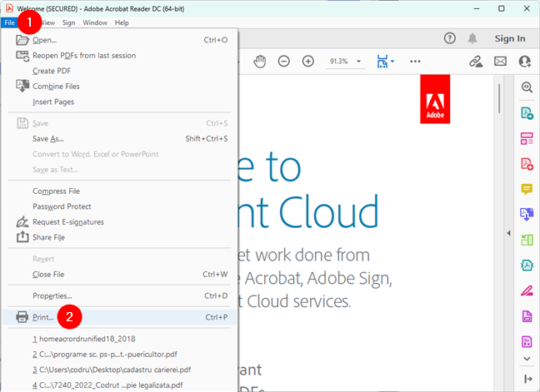Open the Fill & Sign pen tool

pyautogui.click(x=527, y=290)
